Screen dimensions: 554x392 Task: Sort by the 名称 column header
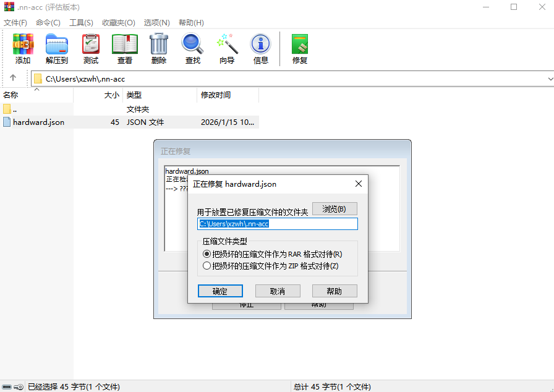pos(36,95)
